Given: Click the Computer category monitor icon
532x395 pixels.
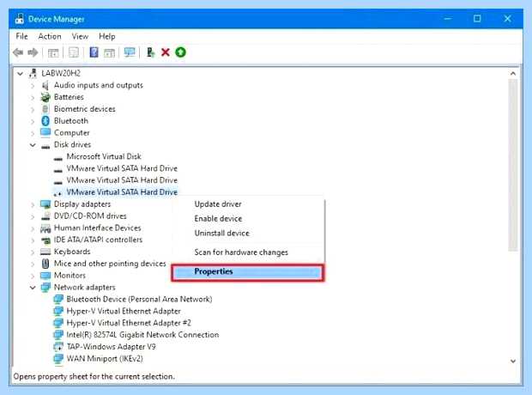Looking at the screenshot, I should pos(45,132).
